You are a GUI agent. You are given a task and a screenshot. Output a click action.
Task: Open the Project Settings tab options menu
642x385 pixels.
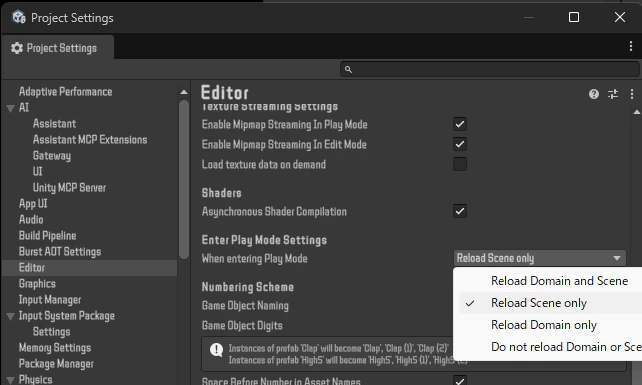tap(631, 46)
